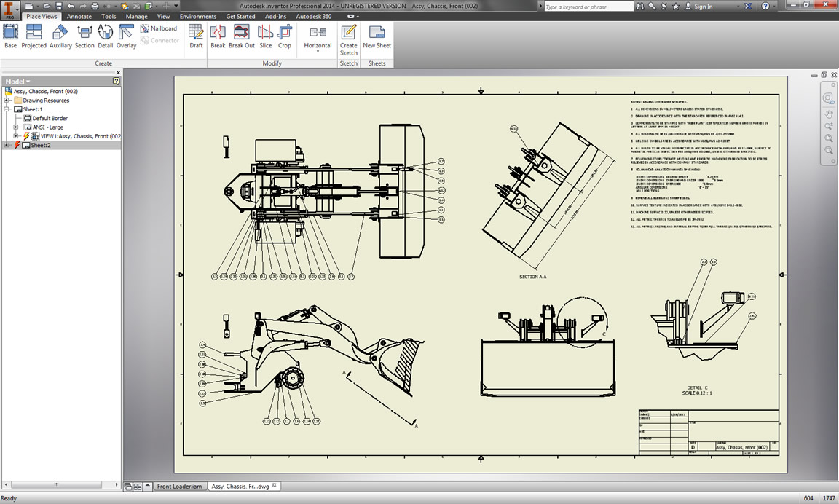Add a New Sheet from ribbon
This screenshot has width=839, height=504.
coord(377,36)
